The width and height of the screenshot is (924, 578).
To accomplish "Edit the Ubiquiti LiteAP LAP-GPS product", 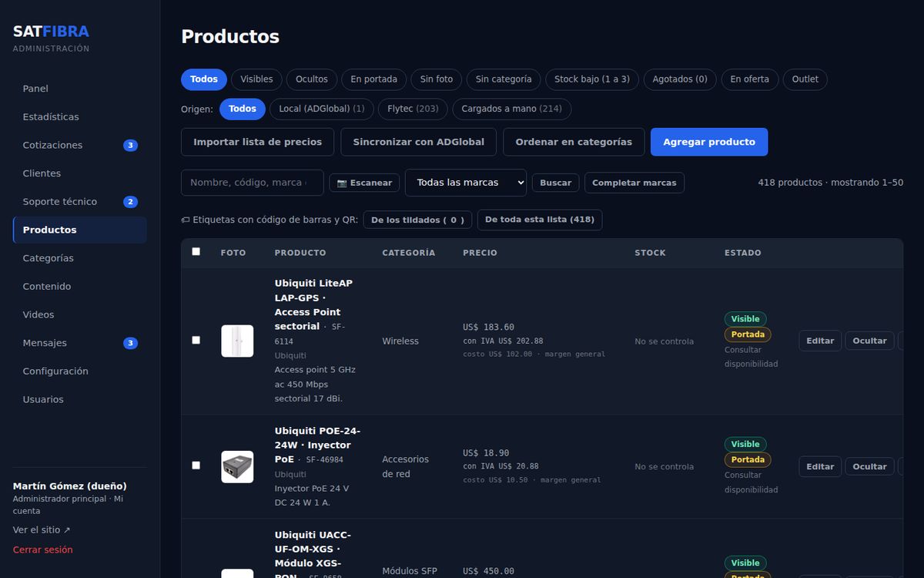I will tap(820, 341).
